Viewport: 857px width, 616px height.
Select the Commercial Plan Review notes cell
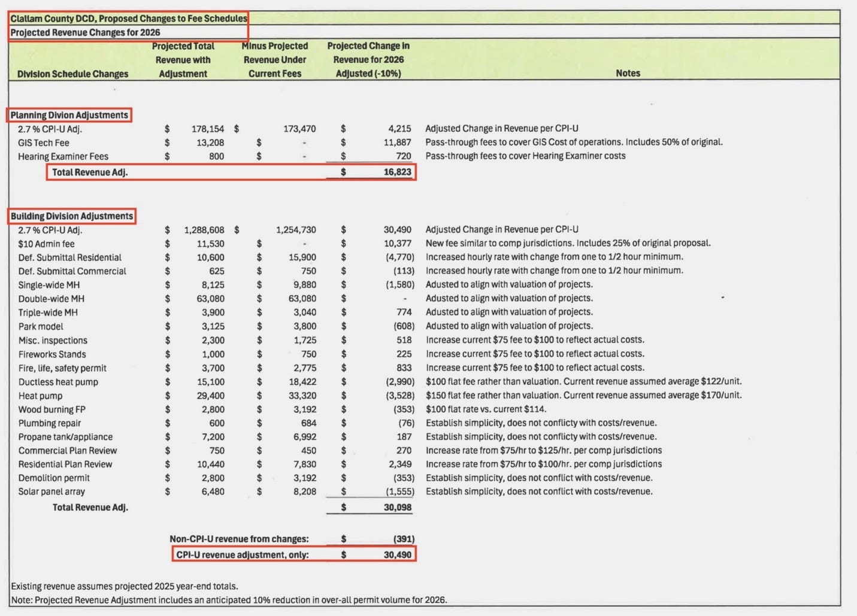544,450
